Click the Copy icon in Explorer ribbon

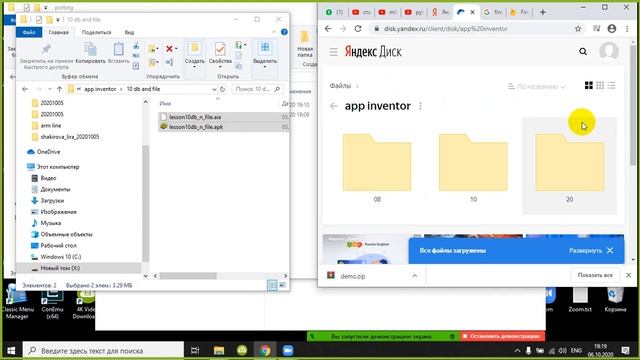[90, 49]
